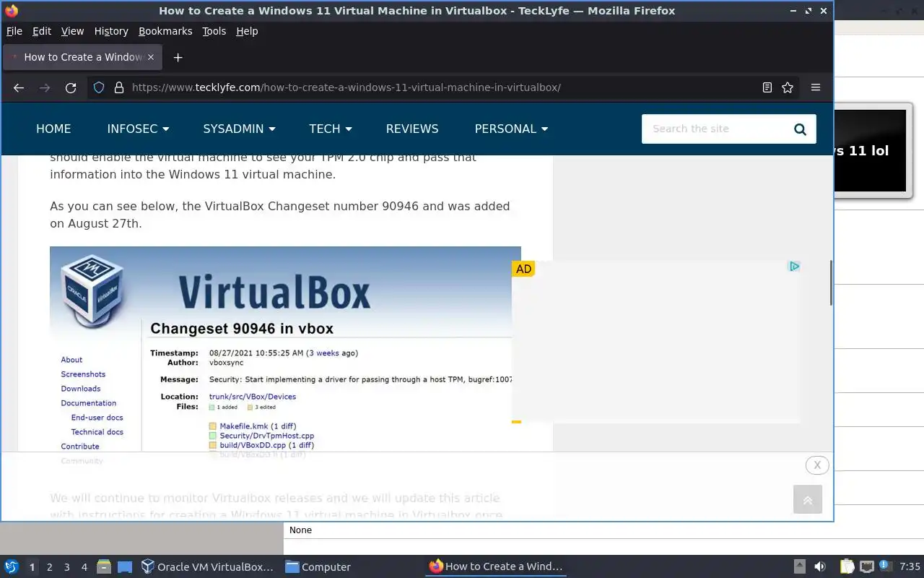This screenshot has height=578, width=924.
Task: Click the page vertical scrollbar thumb
Action: [x=831, y=282]
